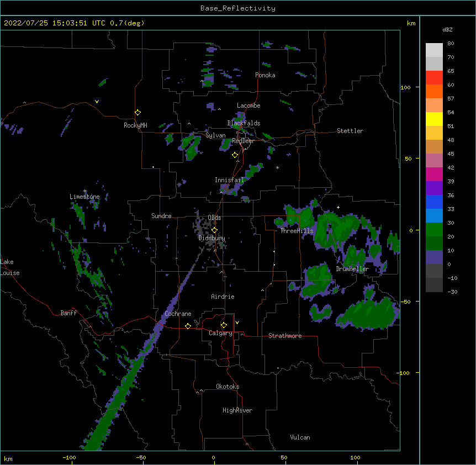Viewport: 476px width, 465px height.
Task: Pick the slate purple 10-0 dBZ swatch
Action: tap(434, 257)
